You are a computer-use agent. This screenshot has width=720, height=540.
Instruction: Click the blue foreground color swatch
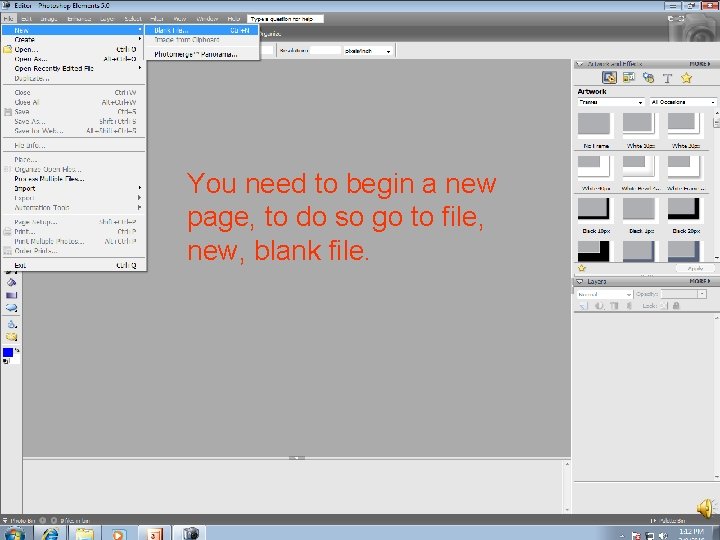coord(8,352)
